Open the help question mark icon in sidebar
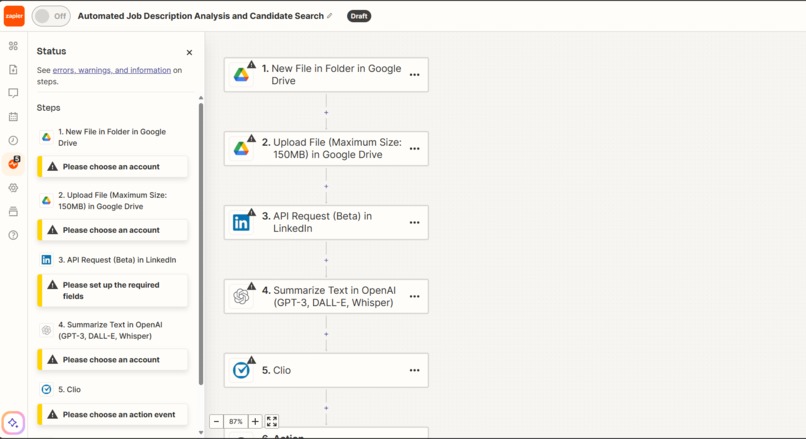This screenshot has width=806, height=439. (13, 235)
